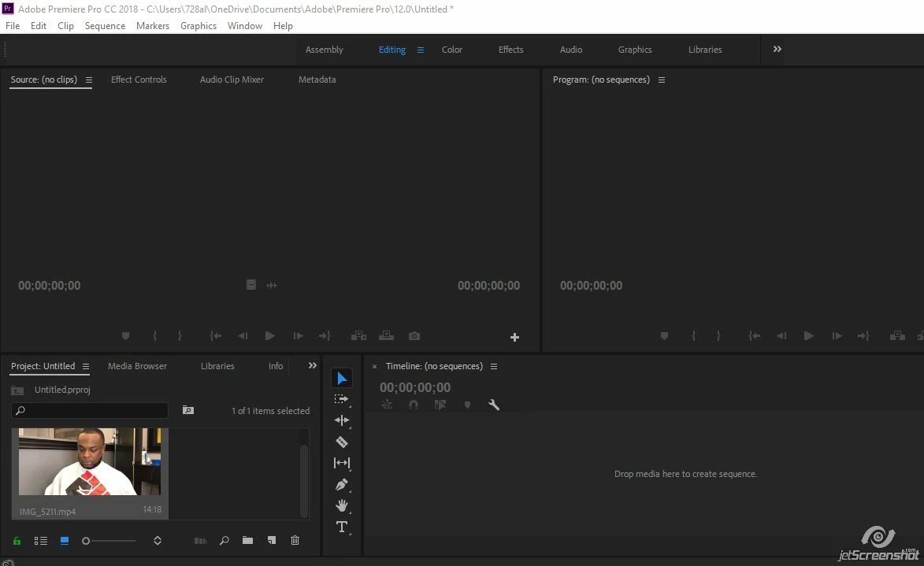Screen dimensions: 924x566
Task: Select the Razor tool
Action: coord(342,442)
